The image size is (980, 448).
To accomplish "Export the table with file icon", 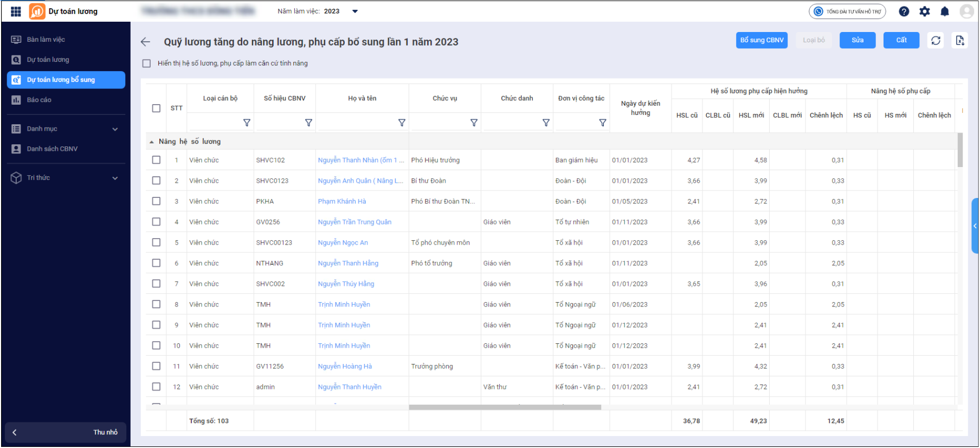I will [960, 40].
